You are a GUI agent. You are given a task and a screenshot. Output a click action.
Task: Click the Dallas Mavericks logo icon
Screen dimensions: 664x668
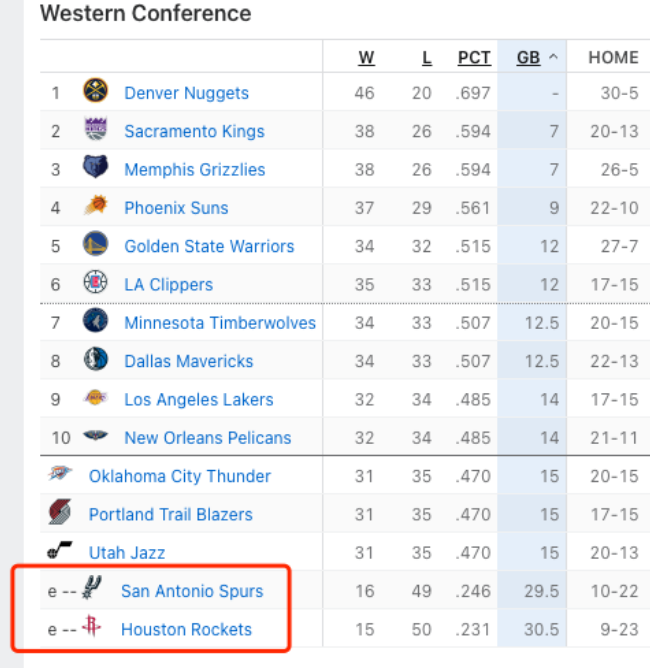95,359
